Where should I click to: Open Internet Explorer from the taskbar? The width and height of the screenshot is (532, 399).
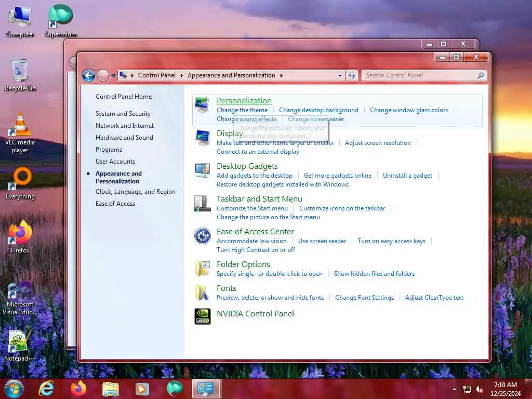click(46, 389)
